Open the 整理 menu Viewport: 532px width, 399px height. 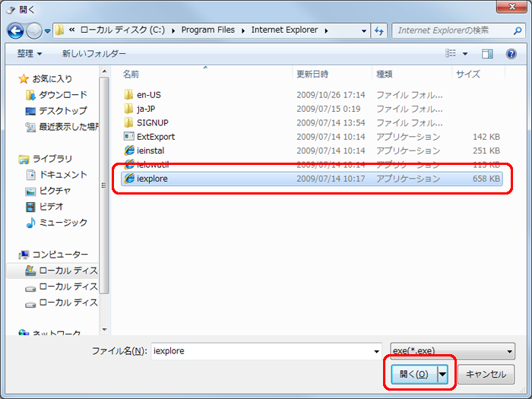pos(30,54)
